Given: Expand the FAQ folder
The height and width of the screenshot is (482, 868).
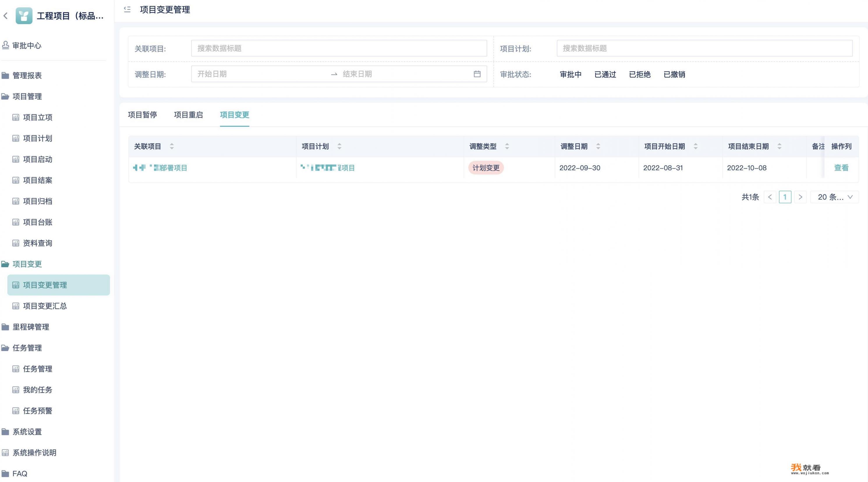Looking at the screenshot, I should point(14,474).
